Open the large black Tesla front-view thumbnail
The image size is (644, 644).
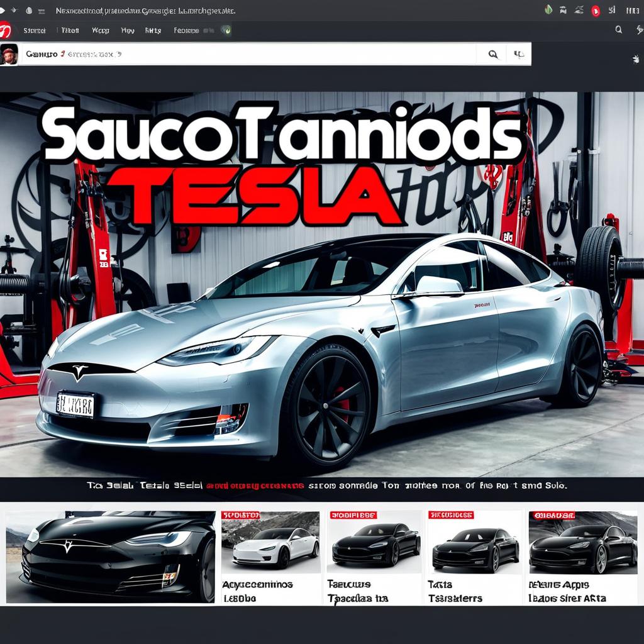(111, 557)
